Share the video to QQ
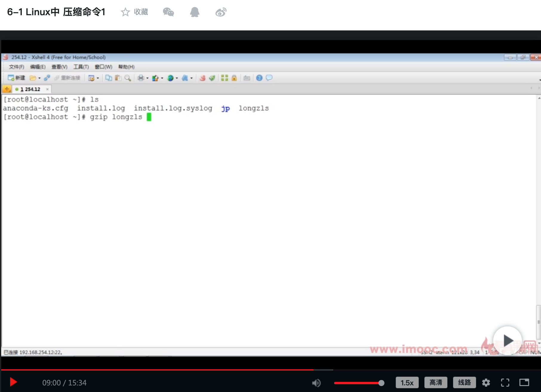The height and width of the screenshot is (392, 541). click(195, 12)
